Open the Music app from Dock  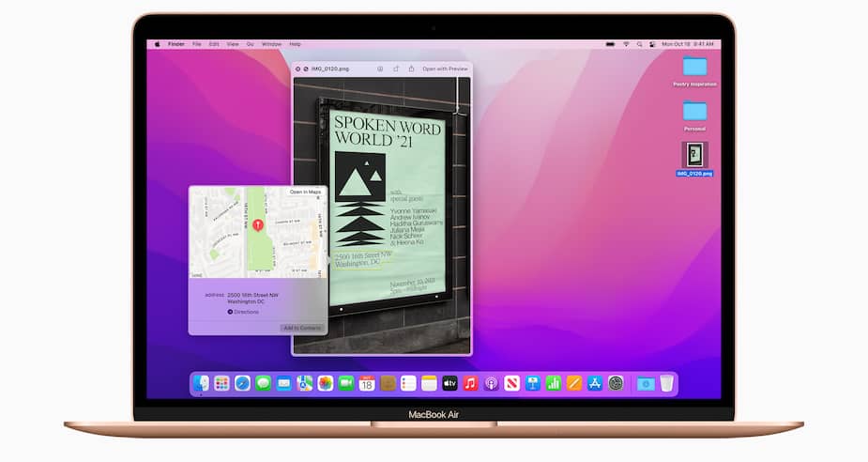click(470, 383)
